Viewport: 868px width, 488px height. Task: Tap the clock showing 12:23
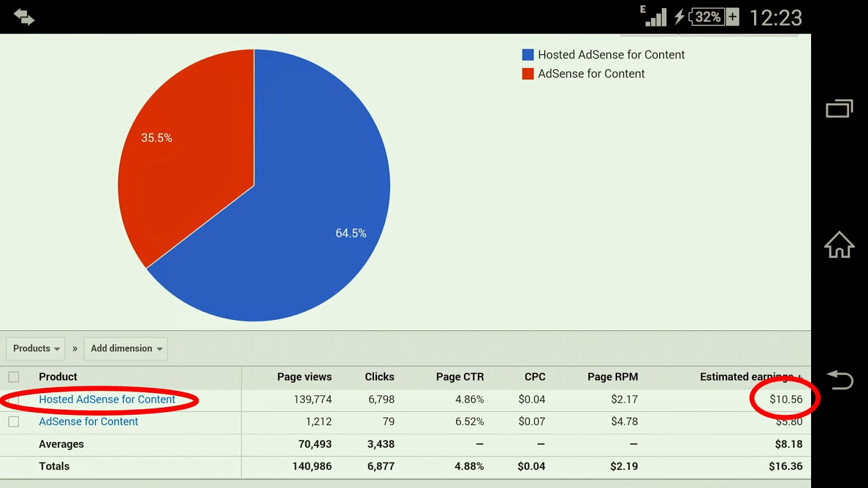coord(775,17)
